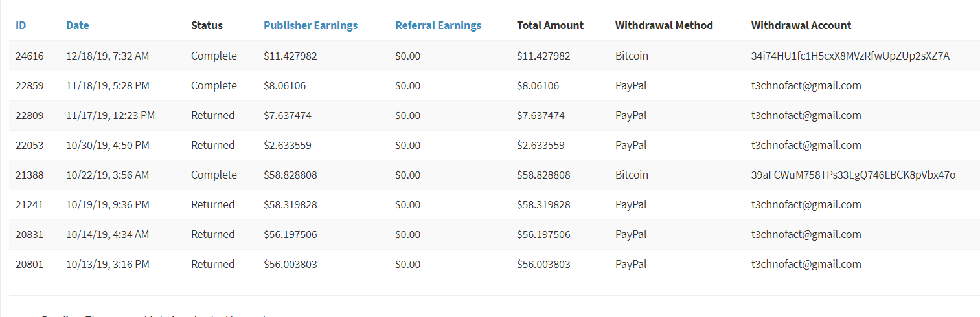Select withdrawal ID 24616
The image size is (980, 317).
coord(30,56)
